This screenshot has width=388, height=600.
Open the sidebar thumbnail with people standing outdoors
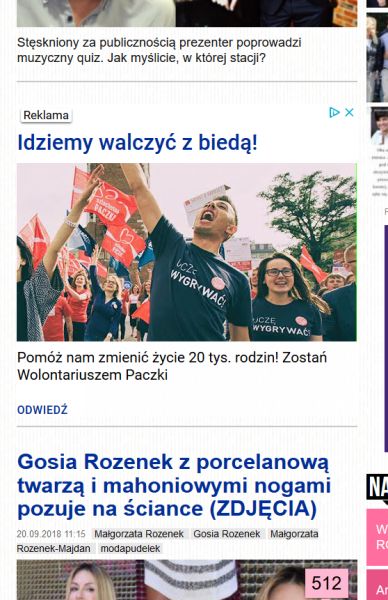[377, 58]
